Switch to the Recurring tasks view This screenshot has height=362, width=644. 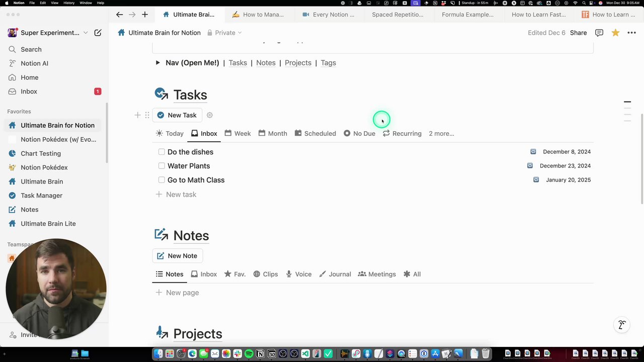point(402,133)
